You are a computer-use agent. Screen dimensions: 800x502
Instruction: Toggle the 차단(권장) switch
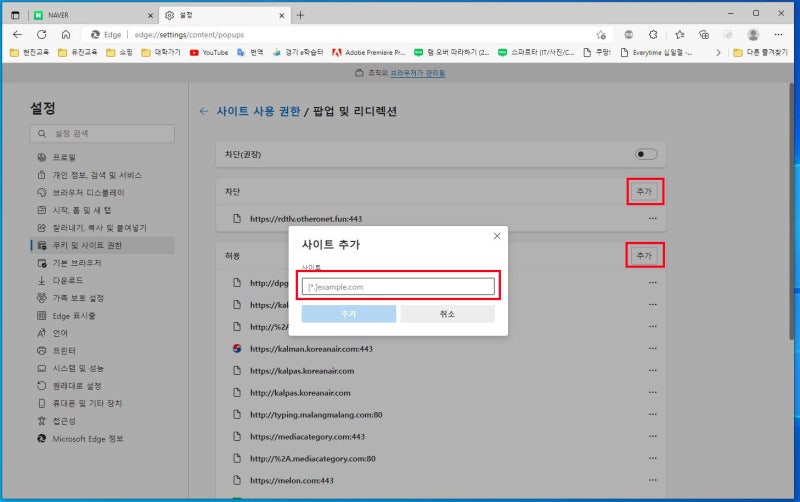[x=645, y=154]
